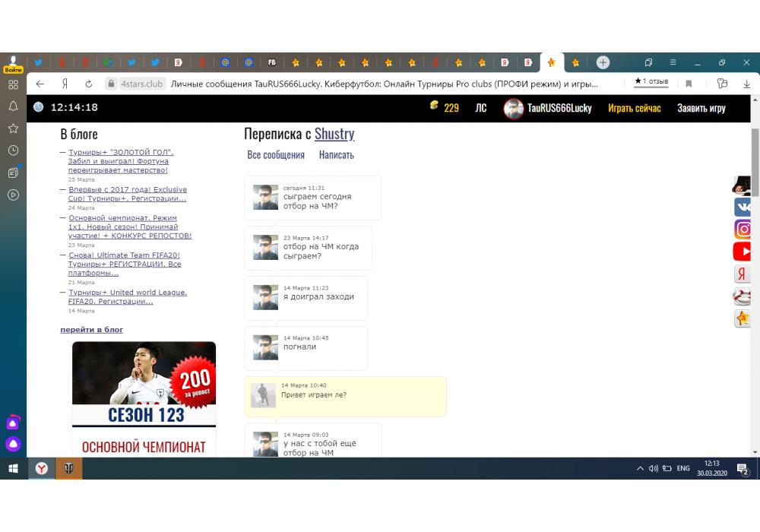Screen dimensions: 760x532
Task: Reload the page with the refresh icon
Action: tap(88, 84)
